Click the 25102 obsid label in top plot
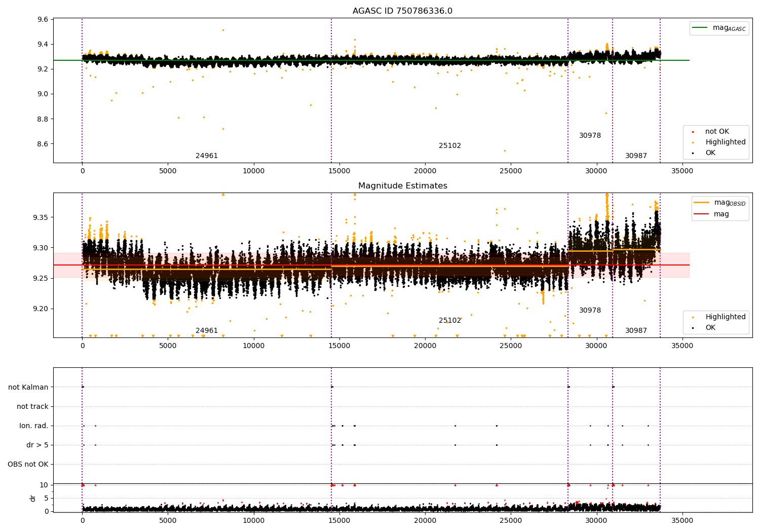 pyautogui.click(x=450, y=146)
